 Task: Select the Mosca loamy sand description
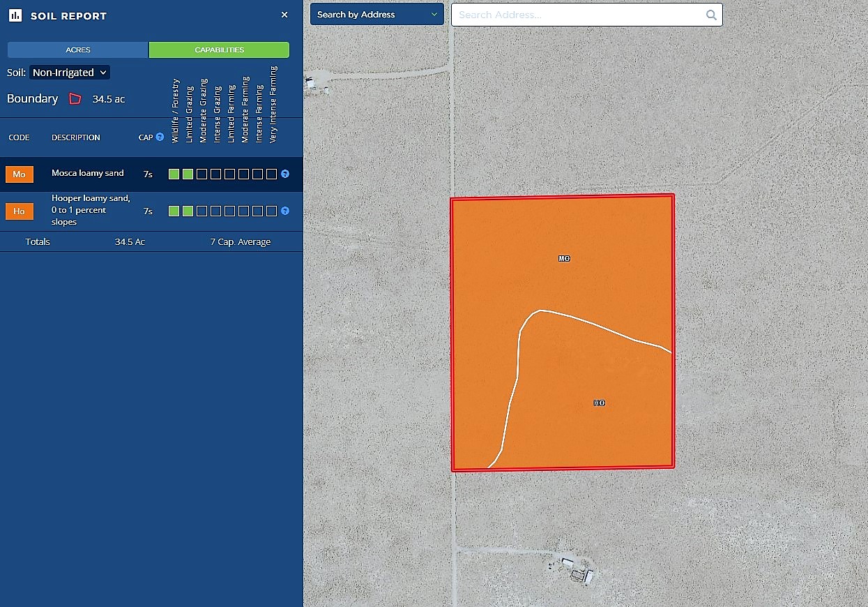(x=87, y=173)
